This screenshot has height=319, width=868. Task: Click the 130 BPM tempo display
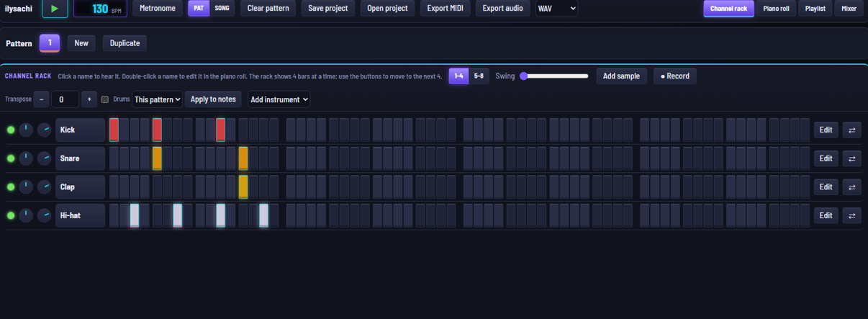pyautogui.click(x=100, y=9)
